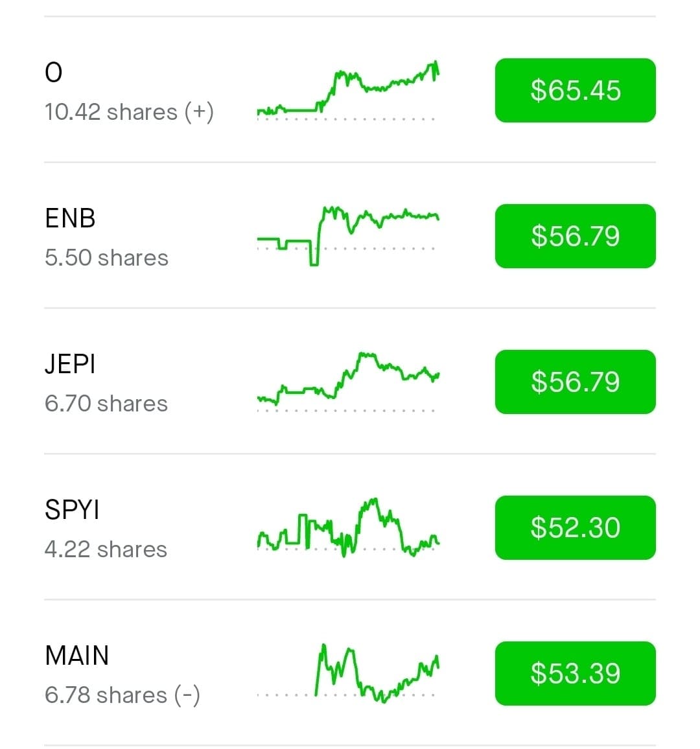Open the ENB stock sparkline chart
Screen dimensions: 700x749
pos(348,236)
